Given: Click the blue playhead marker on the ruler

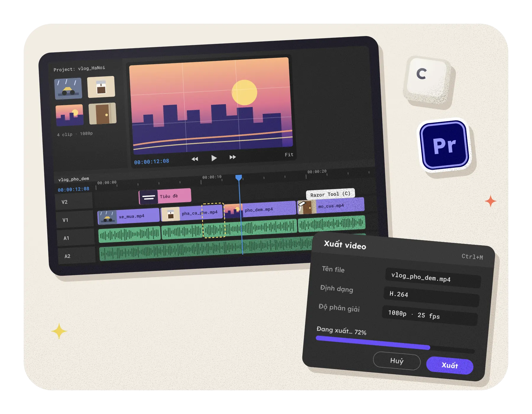Looking at the screenshot, I should pyautogui.click(x=239, y=177).
